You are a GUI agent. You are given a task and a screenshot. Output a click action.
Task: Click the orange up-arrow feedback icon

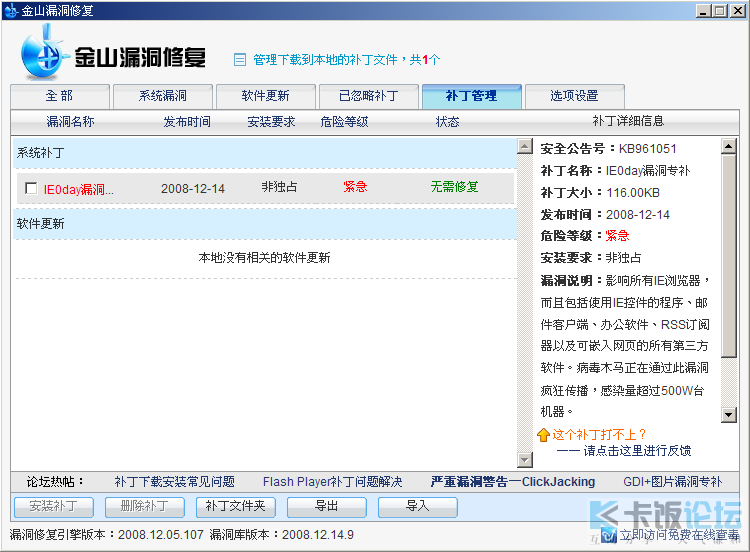543,435
